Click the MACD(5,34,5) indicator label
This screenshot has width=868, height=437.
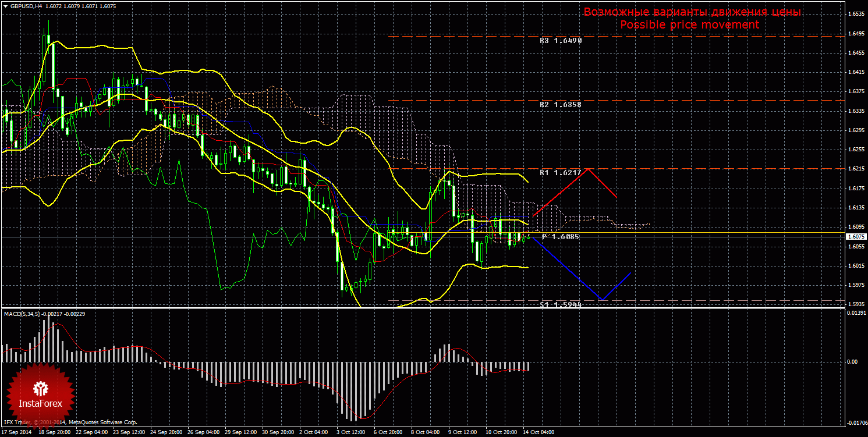pyautogui.click(x=23, y=314)
